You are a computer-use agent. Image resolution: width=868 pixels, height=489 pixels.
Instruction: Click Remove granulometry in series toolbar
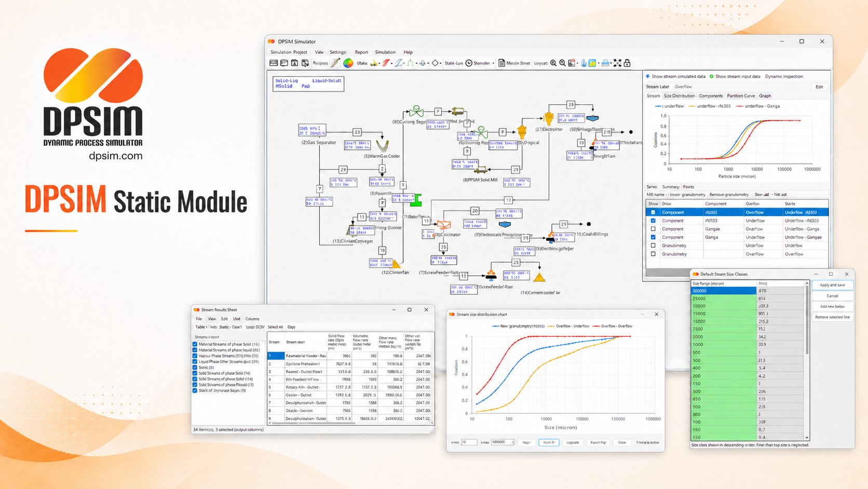tap(729, 195)
